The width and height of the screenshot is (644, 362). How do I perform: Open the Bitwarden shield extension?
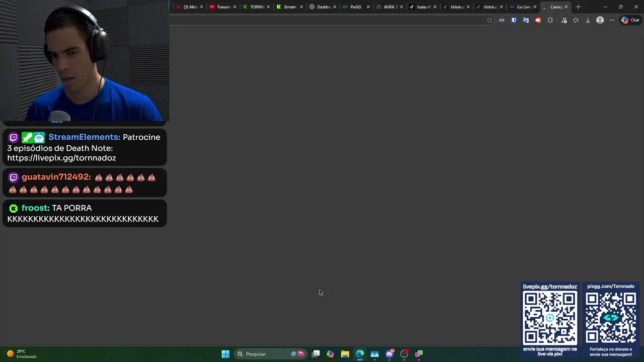coord(514,20)
